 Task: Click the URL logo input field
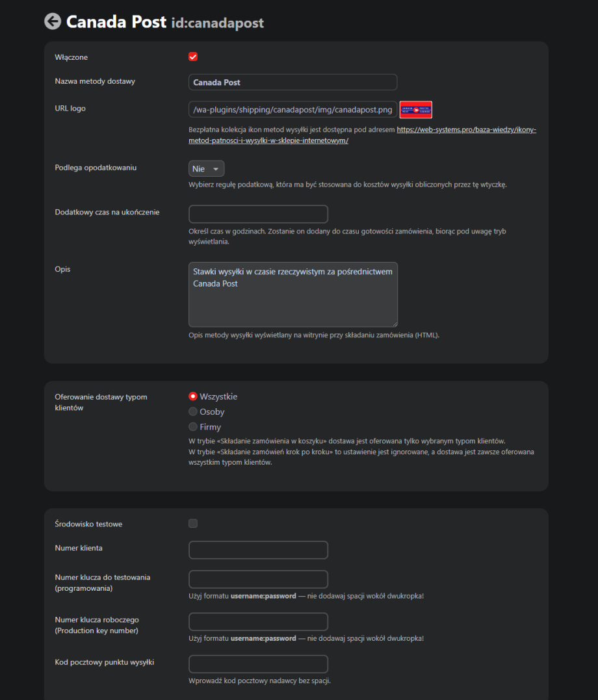tap(292, 109)
